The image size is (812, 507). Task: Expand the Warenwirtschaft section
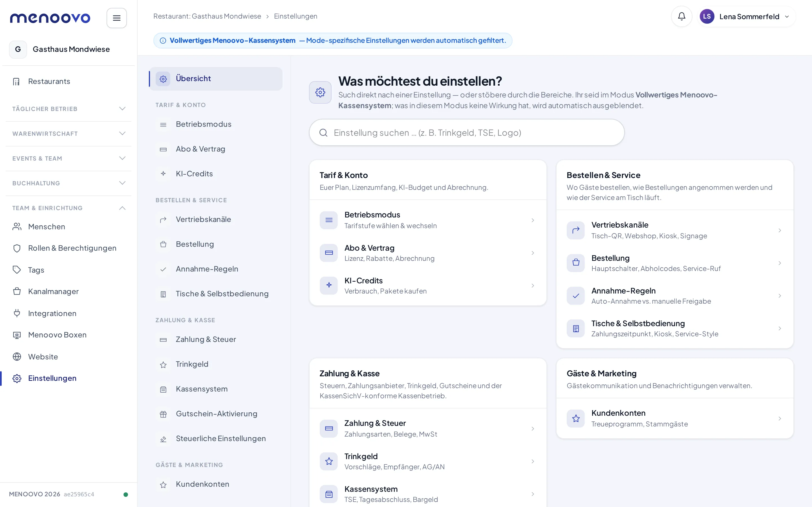tap(69, 134)
